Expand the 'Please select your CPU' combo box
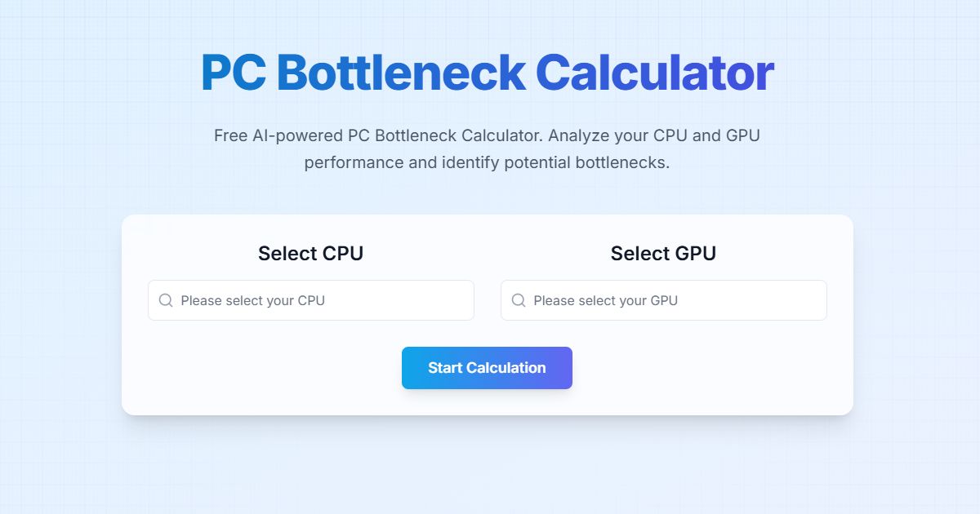Screen dimensions: 980x514 pos(310,300)
